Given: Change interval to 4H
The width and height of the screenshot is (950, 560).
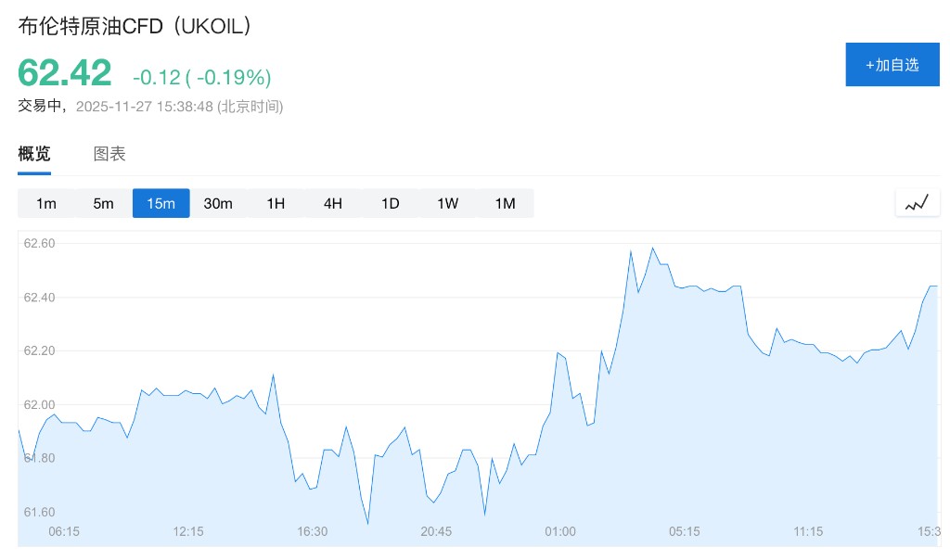Looking at the screenshot, I should click(x=333, y=203).
